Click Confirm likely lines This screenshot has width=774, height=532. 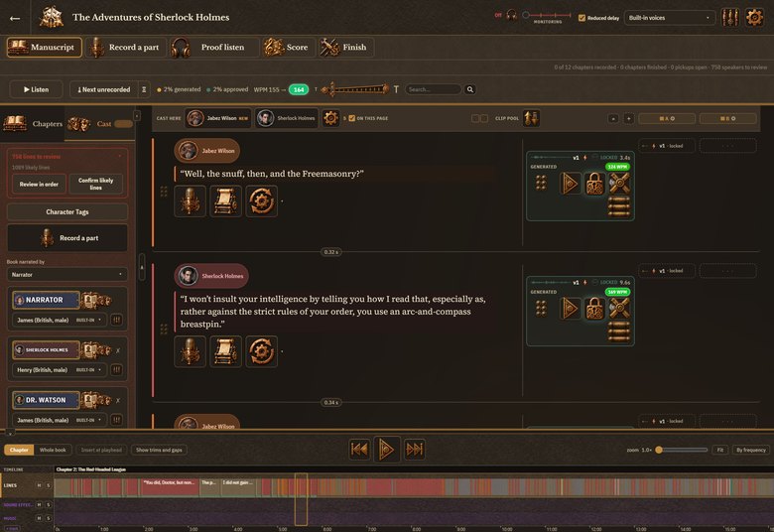(x=96, y=184)
